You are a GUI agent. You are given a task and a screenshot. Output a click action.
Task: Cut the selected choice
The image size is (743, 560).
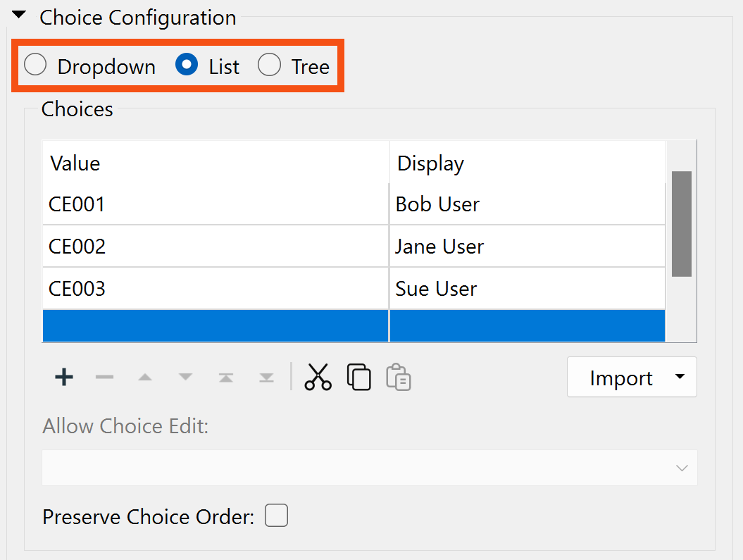point(318,377)
